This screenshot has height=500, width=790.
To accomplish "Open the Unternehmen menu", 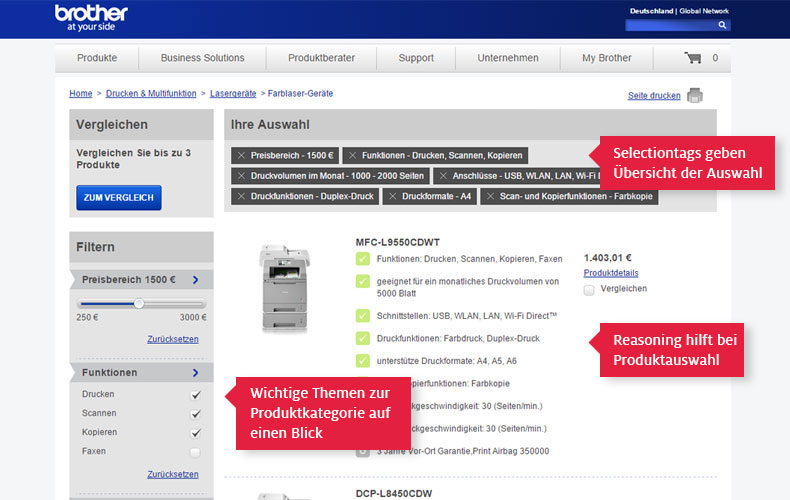I will click(508, 58).
